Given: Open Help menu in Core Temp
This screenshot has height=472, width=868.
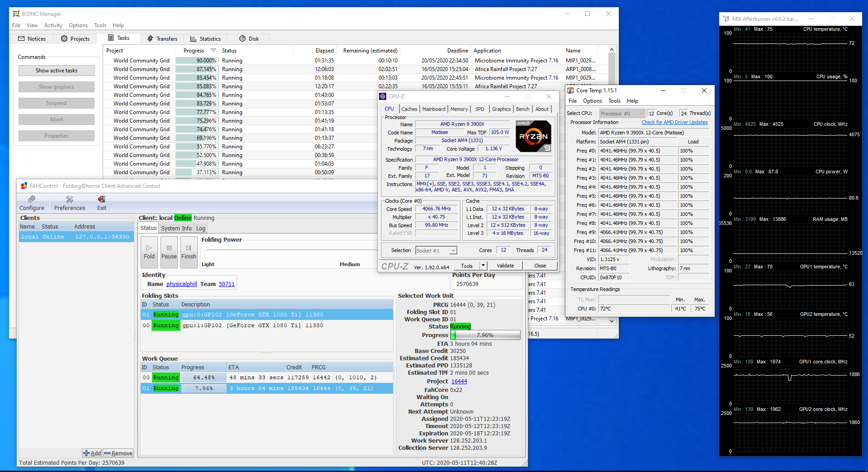Looking at the screenshot, I should click(632, 101).
